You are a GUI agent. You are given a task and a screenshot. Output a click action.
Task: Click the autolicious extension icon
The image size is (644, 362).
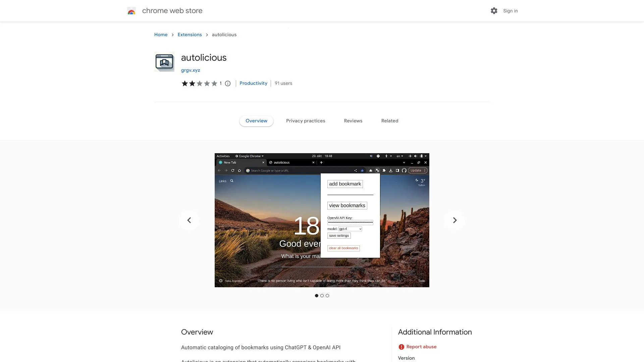(x=164, y=62)
